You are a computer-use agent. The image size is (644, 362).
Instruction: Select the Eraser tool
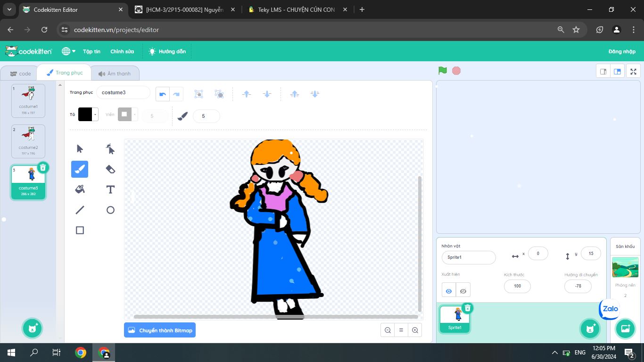tap(110, 169)
